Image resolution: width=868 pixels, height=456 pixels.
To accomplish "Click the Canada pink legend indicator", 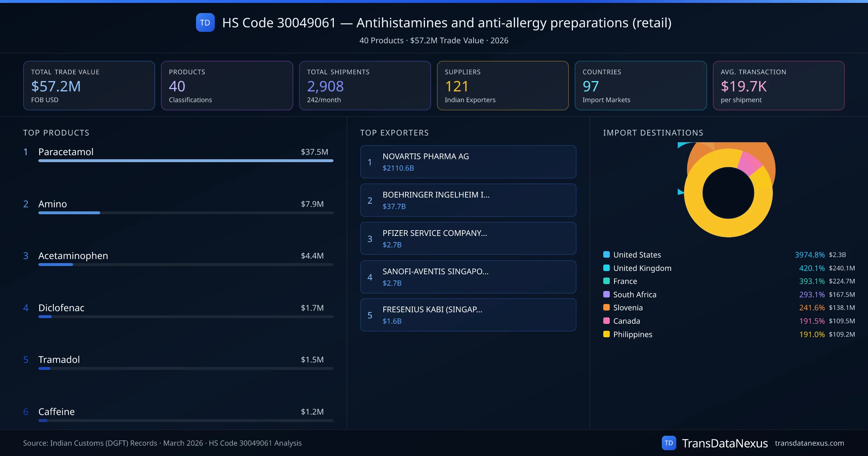I will click(x=606, y=321).
